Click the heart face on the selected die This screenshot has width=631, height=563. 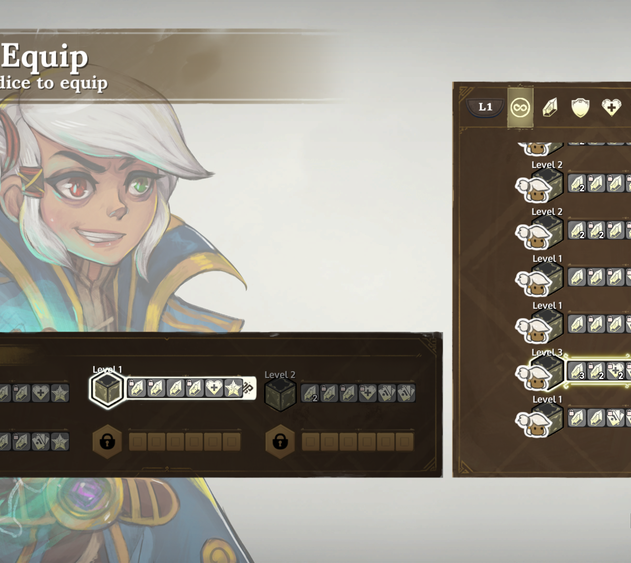[x=214, y=388]
